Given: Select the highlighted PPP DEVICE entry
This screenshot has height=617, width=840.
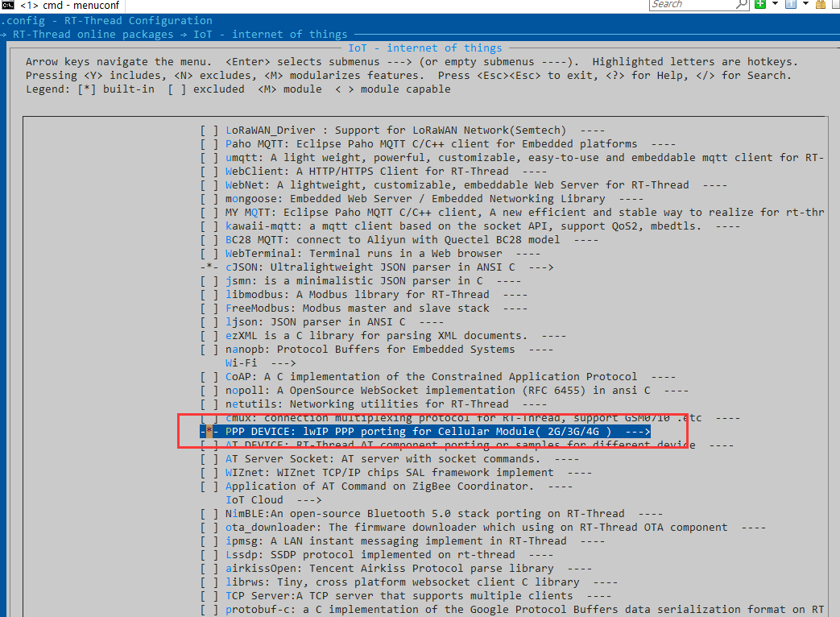Looking at the screenshot, I should tap(427, 432).
